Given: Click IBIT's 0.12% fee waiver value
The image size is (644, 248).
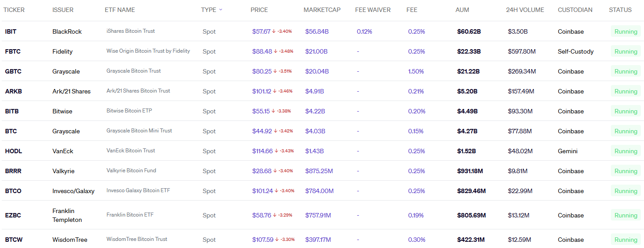Looking at the screenshot, I should pos(364,31).
